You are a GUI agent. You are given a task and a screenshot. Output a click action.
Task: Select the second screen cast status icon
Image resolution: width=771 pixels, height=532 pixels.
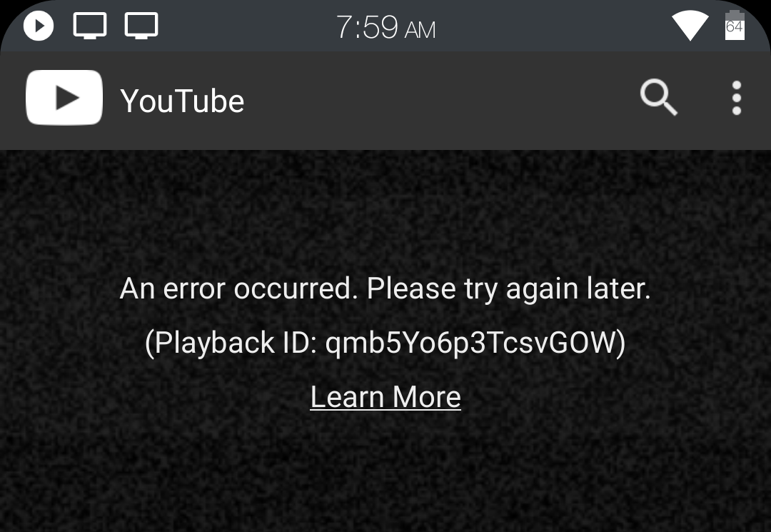pos(141,26)
